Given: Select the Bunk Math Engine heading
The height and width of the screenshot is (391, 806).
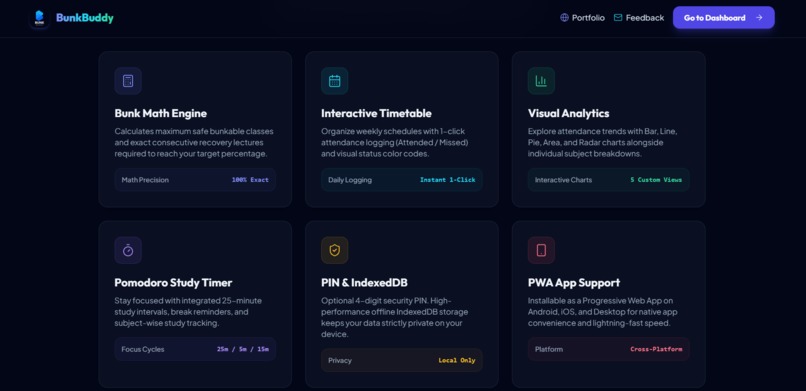Looking at the screenshot, I should (x=160, y=113).
